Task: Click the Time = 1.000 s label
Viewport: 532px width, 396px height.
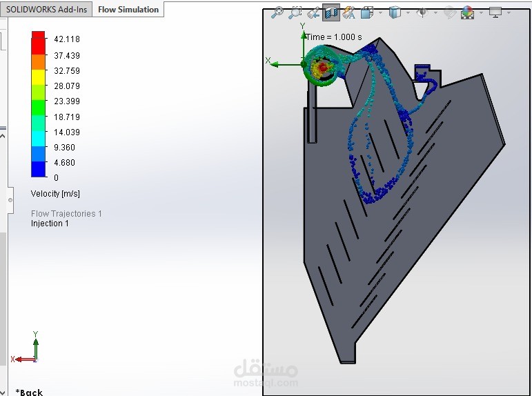Action: click(x=334, y=37)
